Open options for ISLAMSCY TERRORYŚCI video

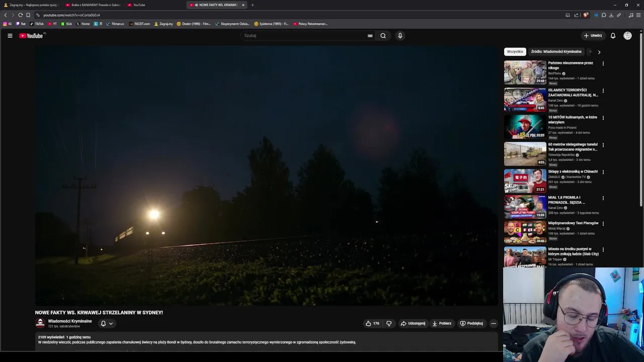603,91
